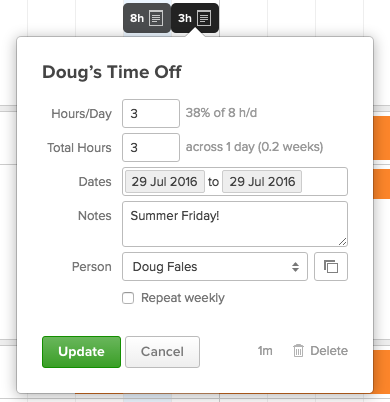Screen dimensions: 390x402
Task: Open the end date 29 Jul 2016 picker
Action: tap(262, 182)
